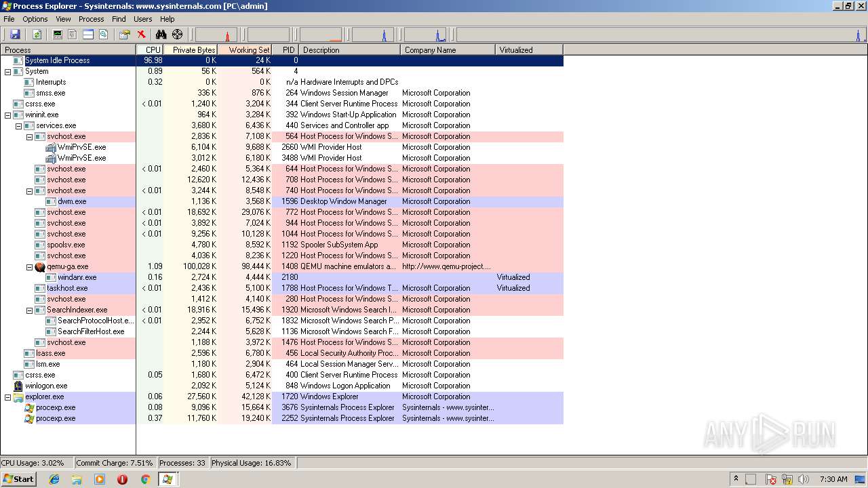Collapse the wininit.exe tree node
This screenshot has height=488, width=868.
(x=7, y=115)
